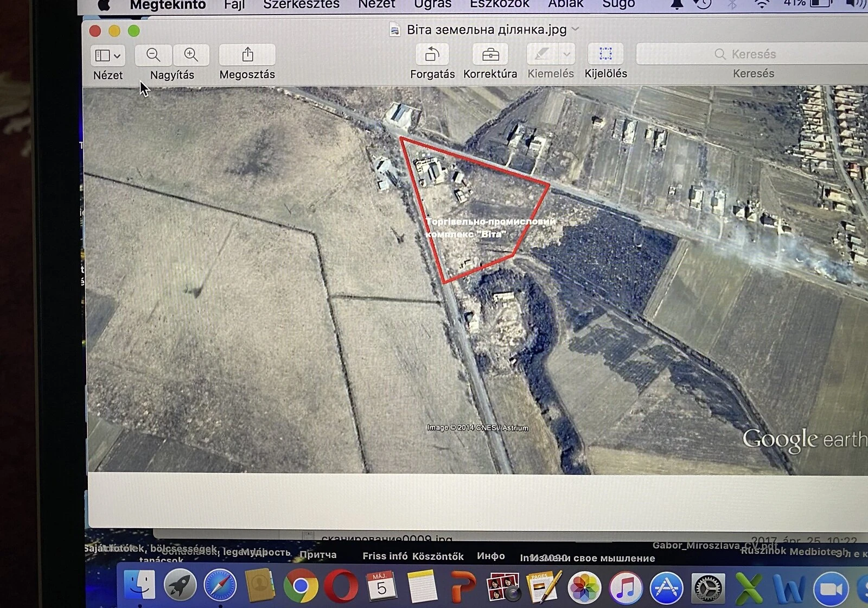Launch Safari from the Dock
Screen dimensions: 868x608
[x=220, y=585]
